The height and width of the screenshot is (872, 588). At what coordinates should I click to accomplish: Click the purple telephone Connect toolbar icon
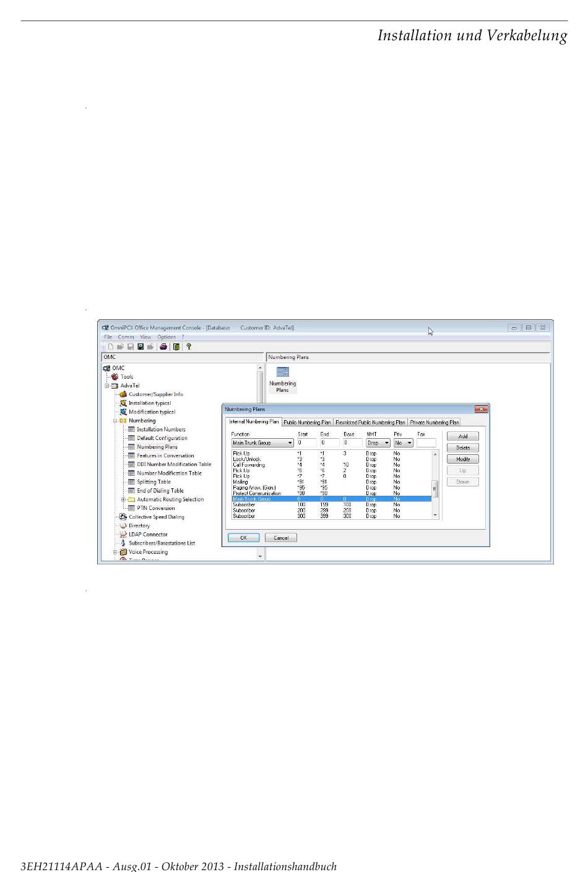[x=163, y=347]
